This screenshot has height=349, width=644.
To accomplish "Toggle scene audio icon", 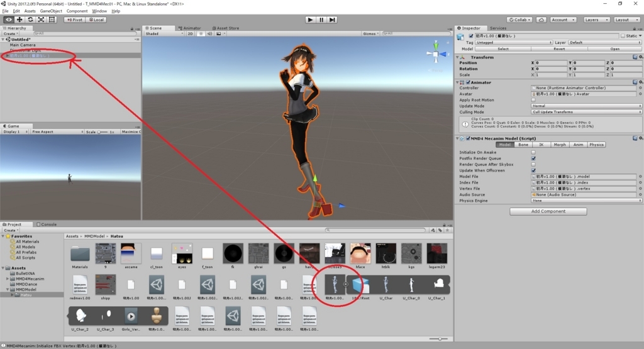I will pos(209,34).
